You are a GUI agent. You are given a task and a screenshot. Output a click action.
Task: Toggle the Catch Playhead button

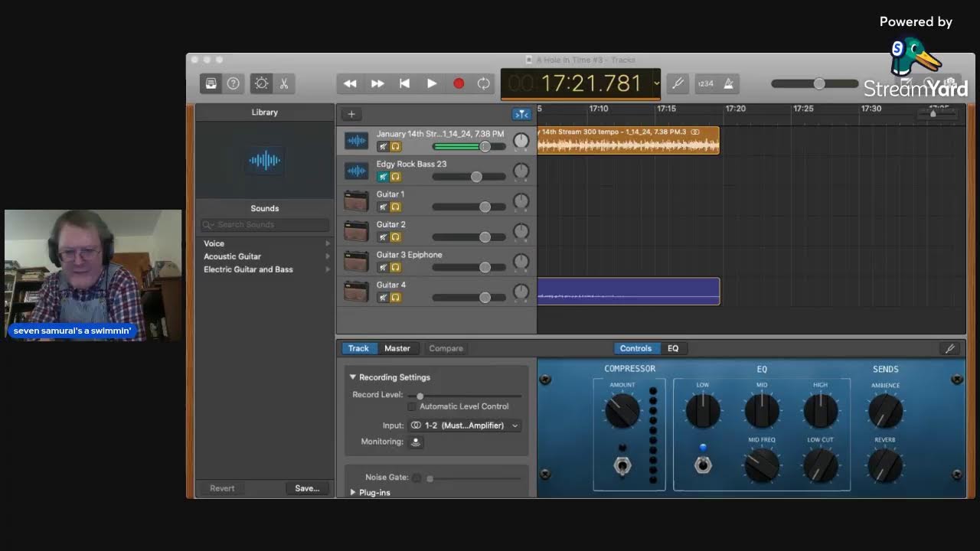521,114
